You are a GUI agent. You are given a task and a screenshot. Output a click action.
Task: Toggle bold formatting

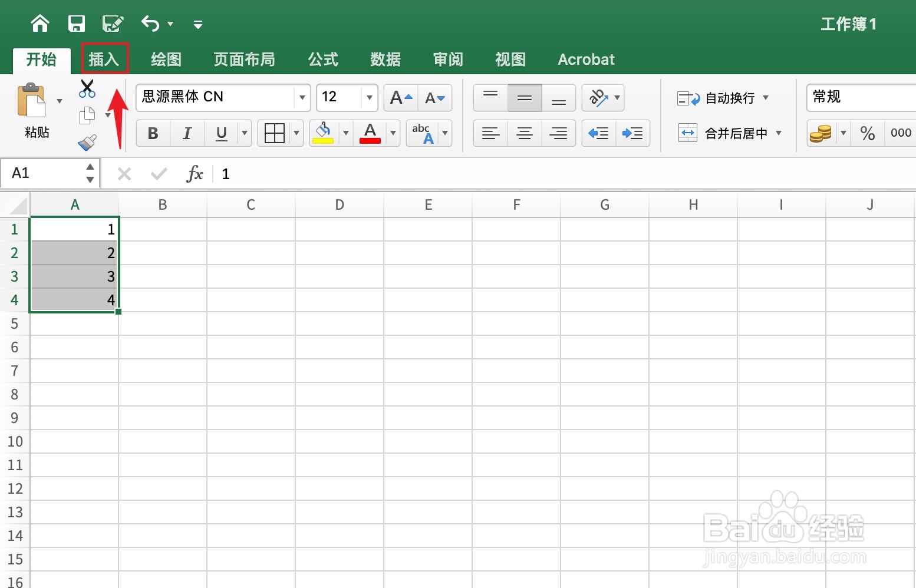click(x=153, y=133)
